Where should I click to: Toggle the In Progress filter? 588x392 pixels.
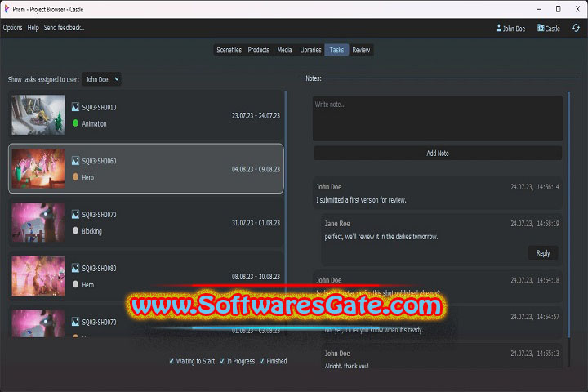(x=237, y=361)
